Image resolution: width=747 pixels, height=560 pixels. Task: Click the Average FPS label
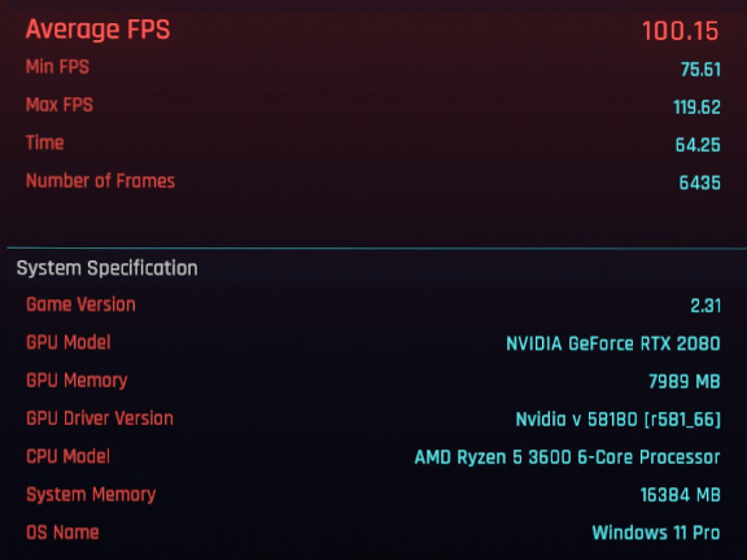pos(98,30)
